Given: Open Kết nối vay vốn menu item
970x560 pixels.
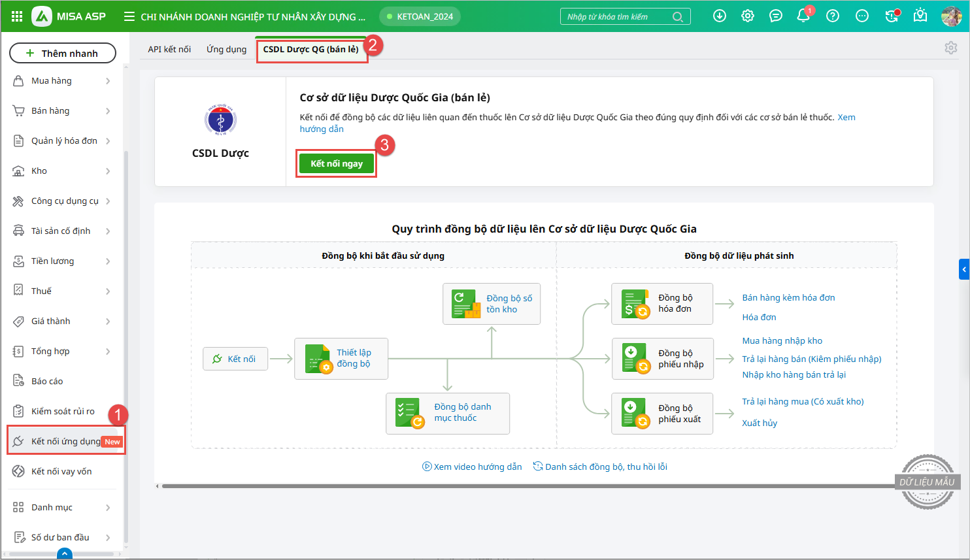Looking at the screenshot, I should click(62, 471).
